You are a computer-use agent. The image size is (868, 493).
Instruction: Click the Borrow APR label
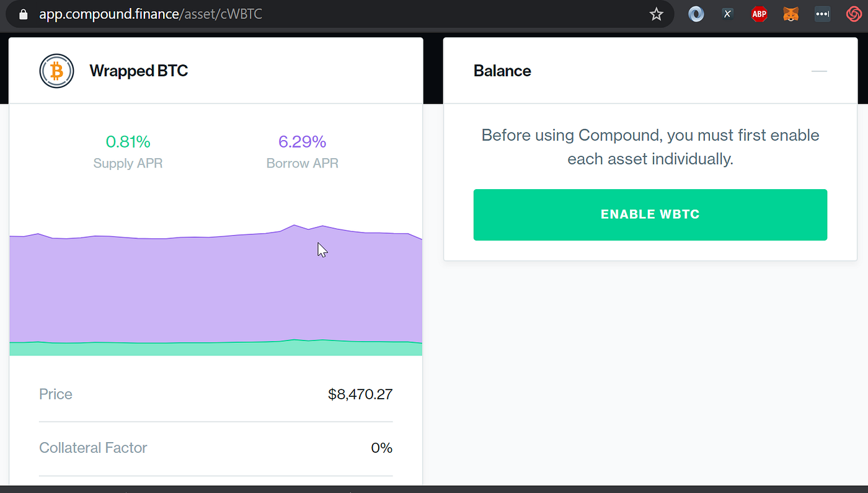coord(302,164)
